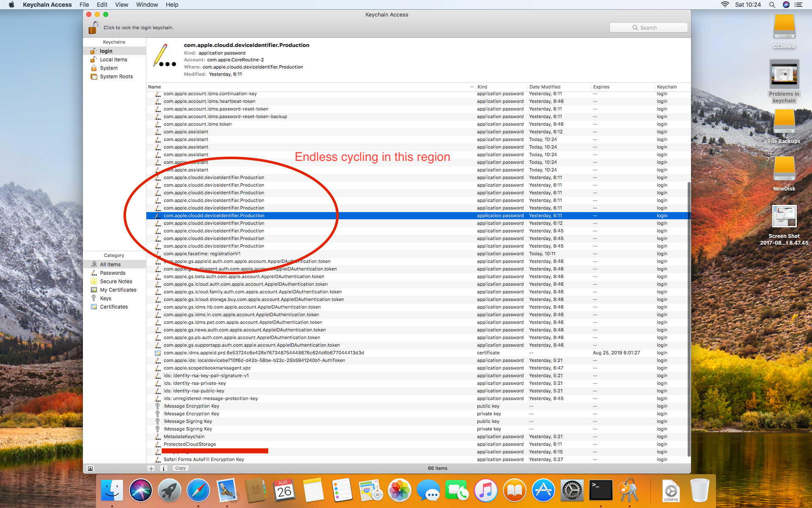Open Calendar from the Dock
The width and height of the screenshot is (812, 508).
click(285, 491)
